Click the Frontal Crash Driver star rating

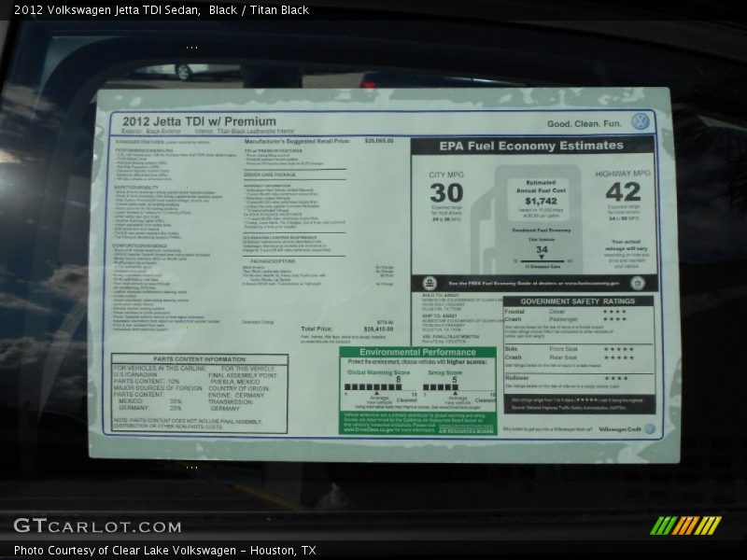(614, 312)
